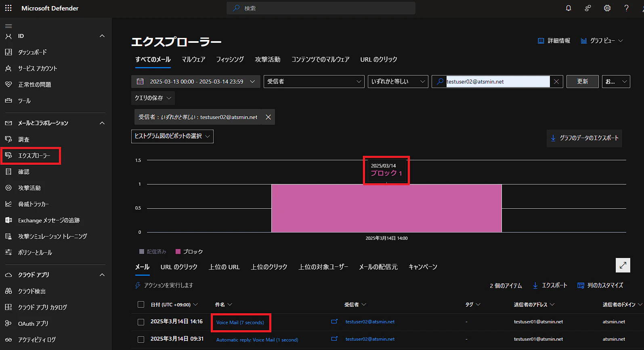Image resolution: width=644 pixels, height=350 pixels.
Task: Click the Exchange メッセージの追跡 icon
Action: coord(8,220)
